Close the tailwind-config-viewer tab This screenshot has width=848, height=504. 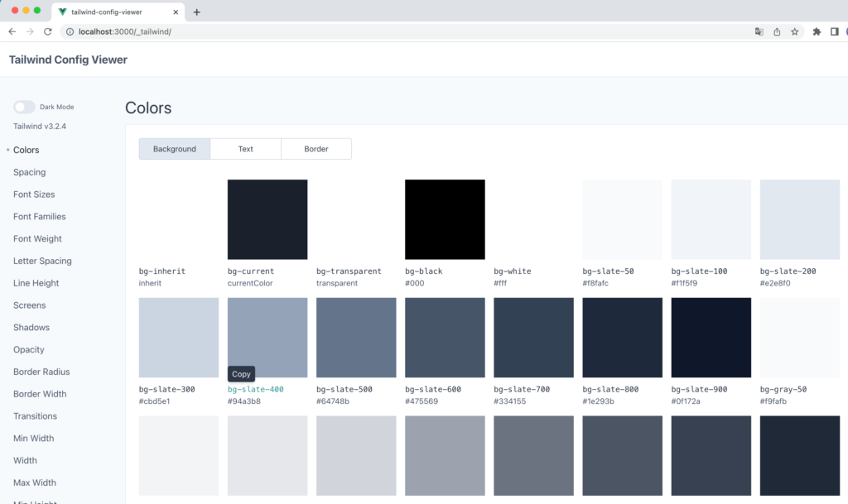click(176, 12)
